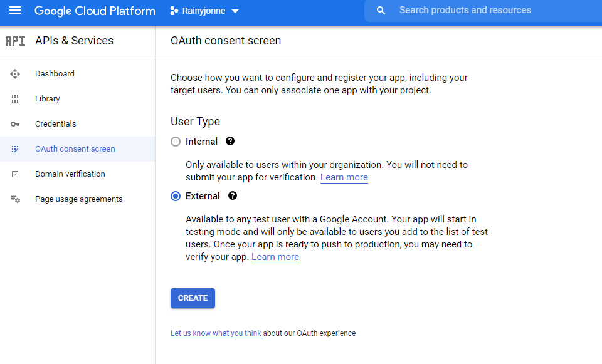This screenshot has height=364, width=602.
Task: Select the External user type
Action: [x=176, y=196]
